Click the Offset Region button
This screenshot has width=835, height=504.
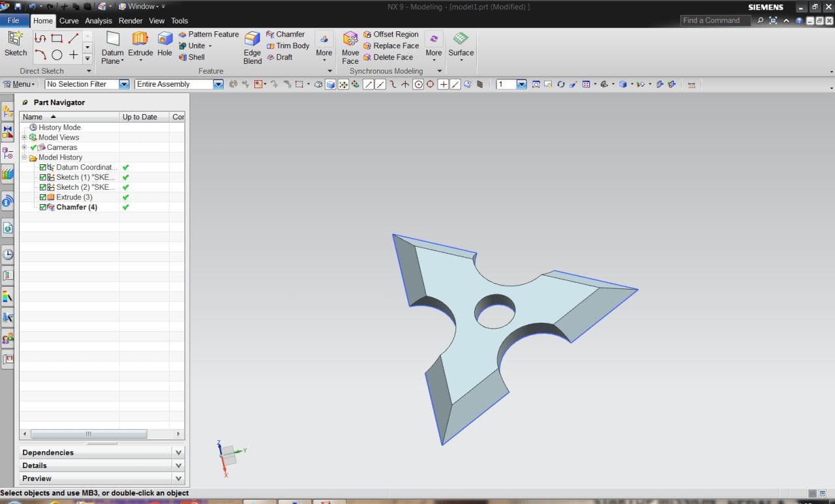pos(391,35)
